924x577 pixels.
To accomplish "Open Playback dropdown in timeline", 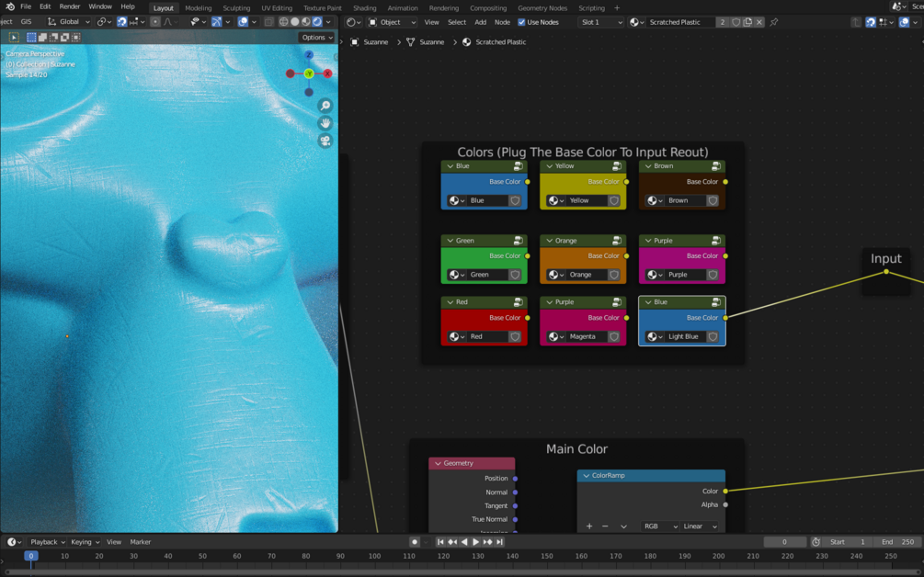I will (48, 542).
